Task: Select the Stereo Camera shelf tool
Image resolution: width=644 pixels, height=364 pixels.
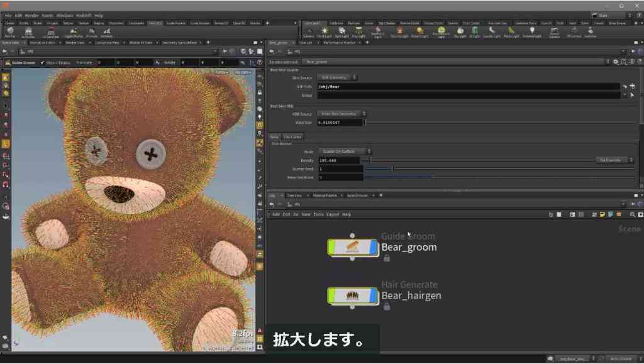Action: (554, 32)
